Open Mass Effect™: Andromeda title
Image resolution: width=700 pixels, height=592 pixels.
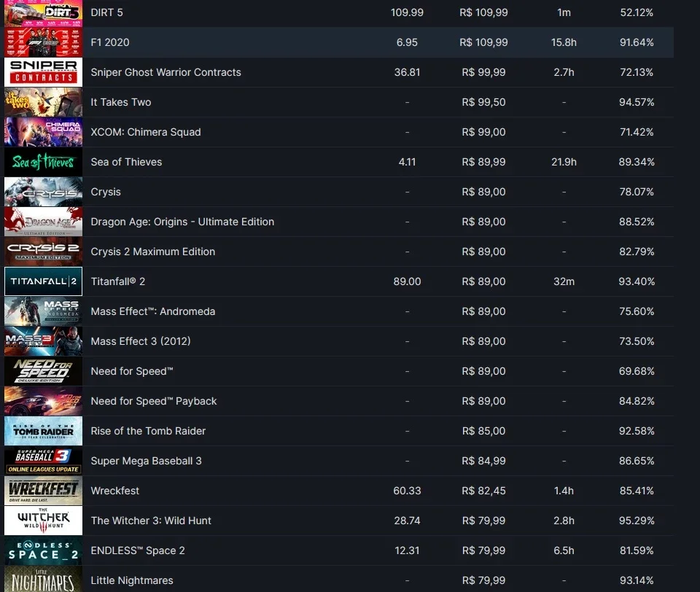click(x=152, y=311)
